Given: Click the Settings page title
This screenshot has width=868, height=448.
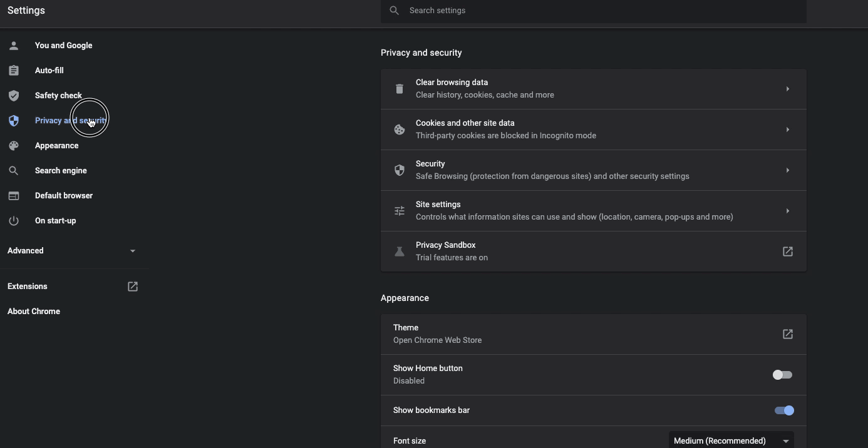Looking at the screenshot, I should [26, 11].
